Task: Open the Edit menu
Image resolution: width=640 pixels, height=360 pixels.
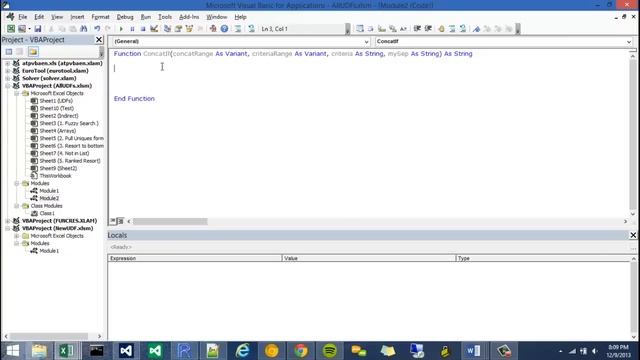Action: coord(39,17)
